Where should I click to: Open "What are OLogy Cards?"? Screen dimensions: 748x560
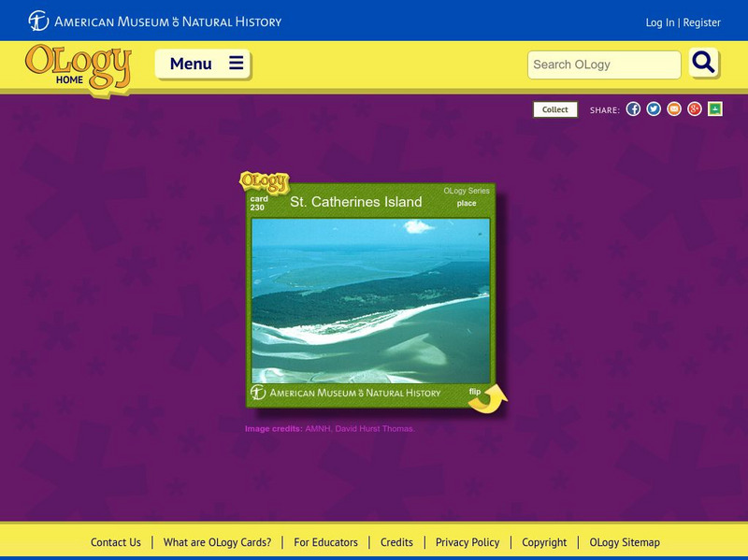click(x=217, y=542)
